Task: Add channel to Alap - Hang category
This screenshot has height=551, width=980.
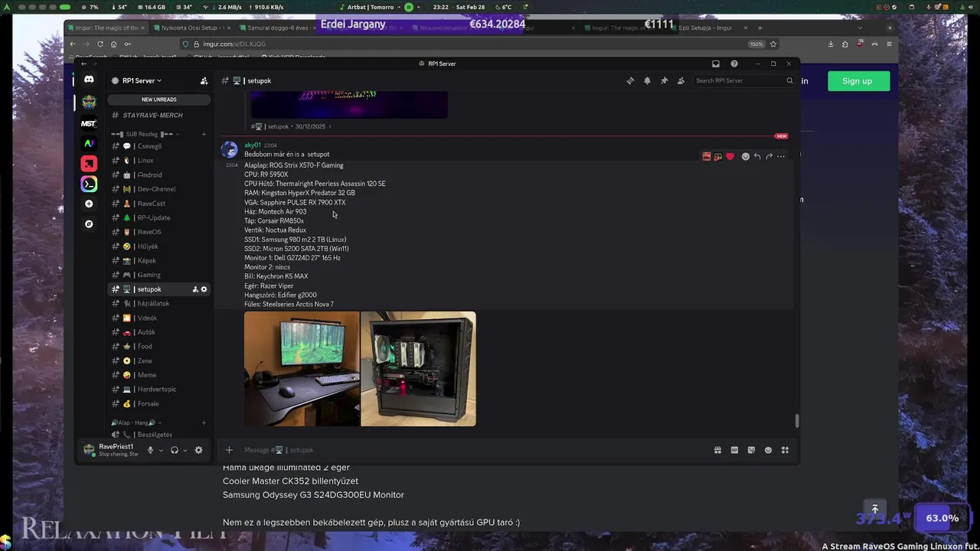Action: coord(204,422)
